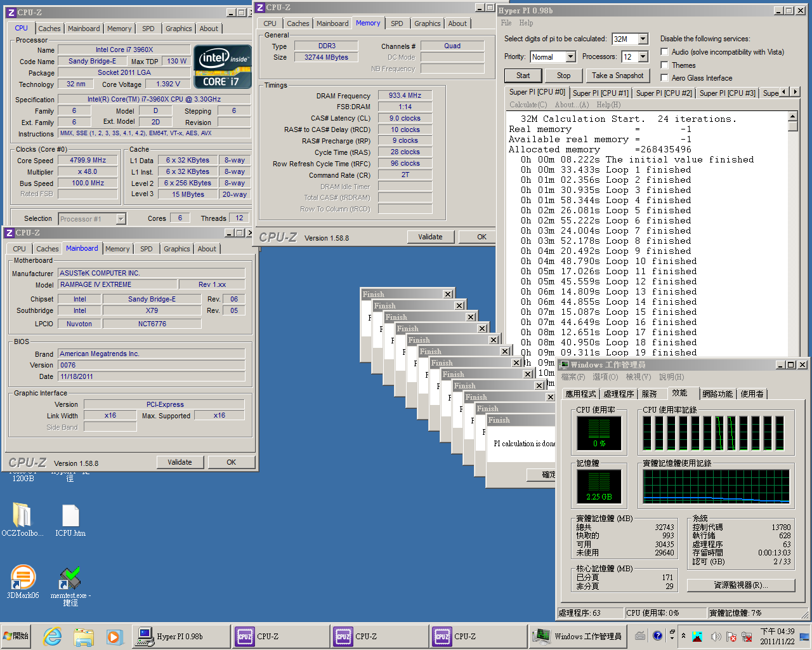
Task: Open the 檢視(V) menu in Task Manager
Action: pyautogui.click(x=638, y=377)
